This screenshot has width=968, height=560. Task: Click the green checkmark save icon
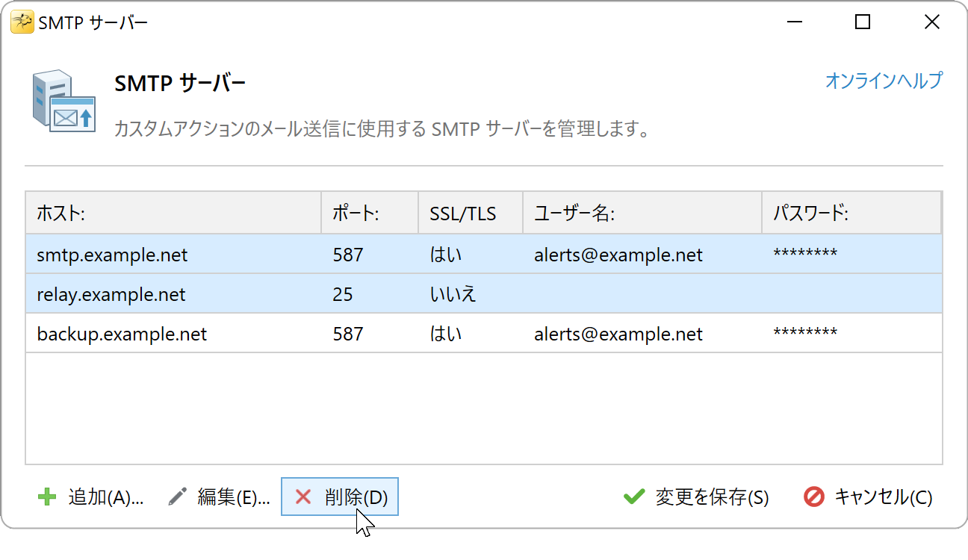click(634, 497)
